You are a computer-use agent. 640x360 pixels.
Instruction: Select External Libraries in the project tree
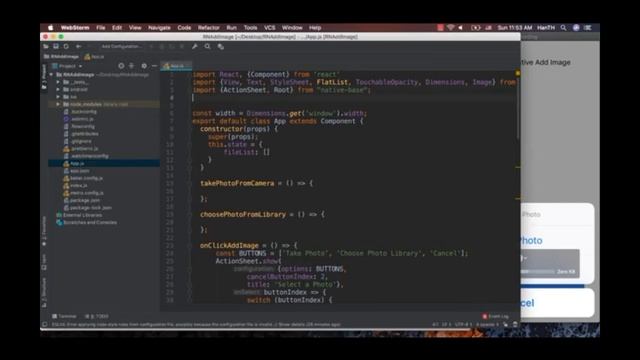[x=79, y=215]
